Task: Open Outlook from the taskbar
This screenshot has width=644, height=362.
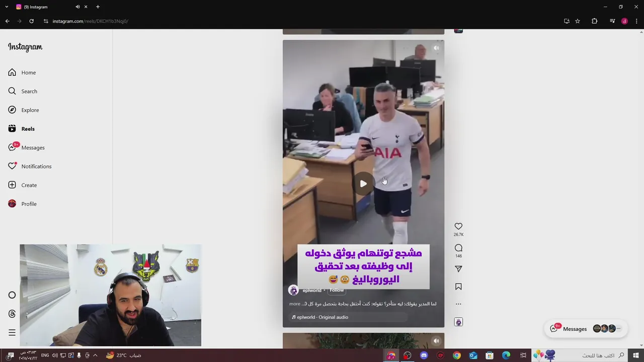Action: (473, 355)
